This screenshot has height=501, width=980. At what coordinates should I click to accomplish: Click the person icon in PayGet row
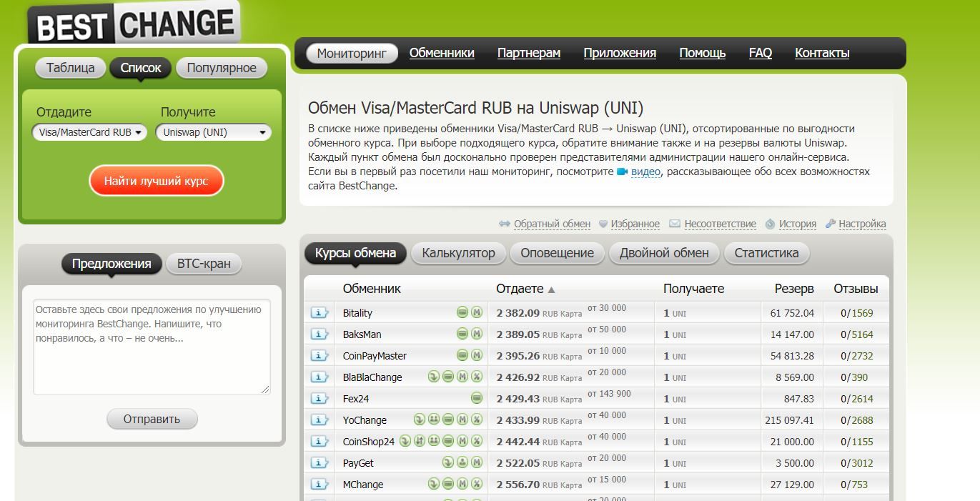[462, 462]
